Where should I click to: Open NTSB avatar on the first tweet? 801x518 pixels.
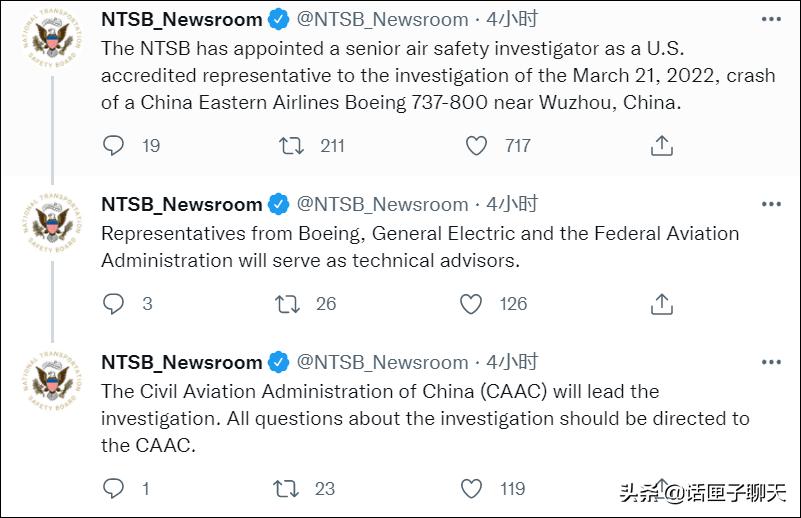coord(52,38)
